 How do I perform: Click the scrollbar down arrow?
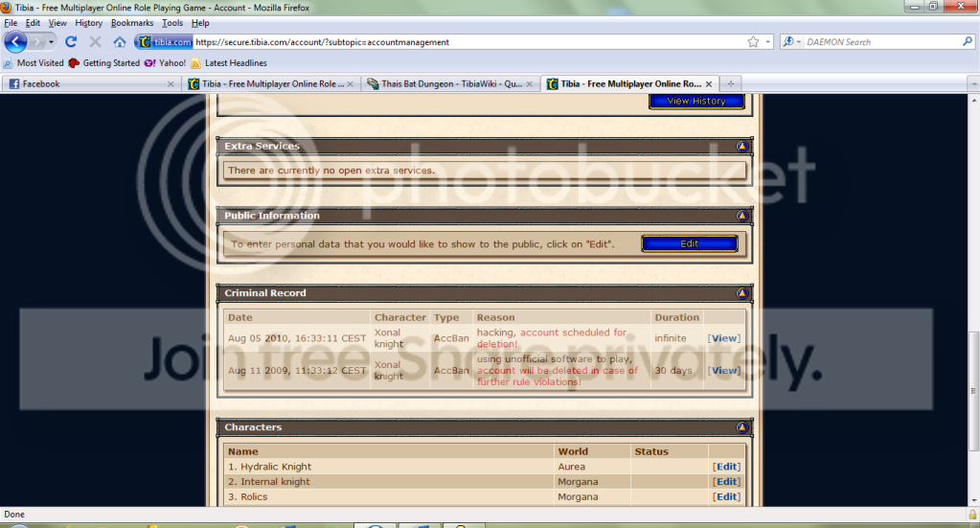(x=973, y=500)
